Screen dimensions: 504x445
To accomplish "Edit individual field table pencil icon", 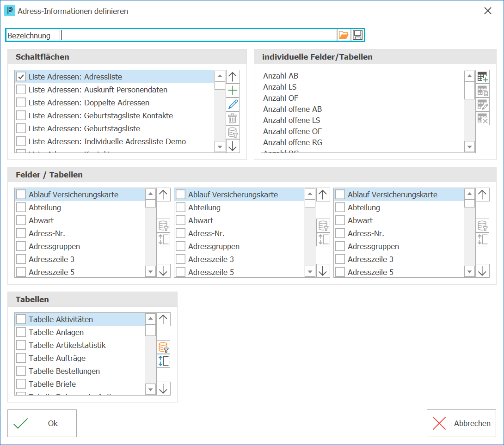I will coord(482,104).
